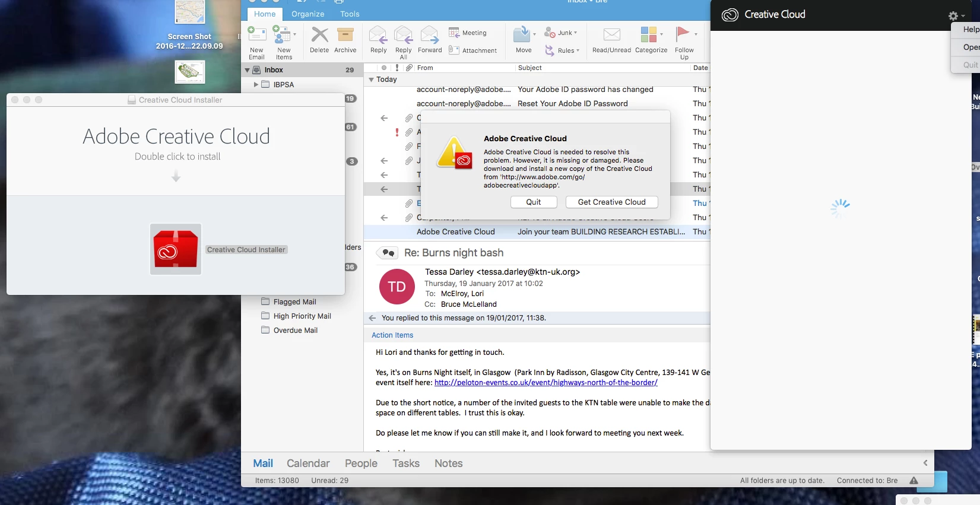Screen dimensions: 980x505
Task: Collapse the Today message group
Action: 372,80
